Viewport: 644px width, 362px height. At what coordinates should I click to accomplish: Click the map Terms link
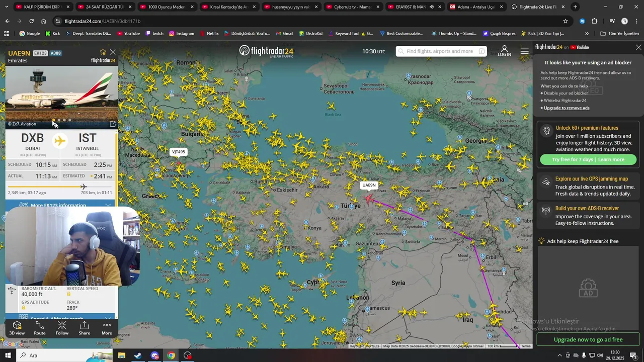coord(526,346)
